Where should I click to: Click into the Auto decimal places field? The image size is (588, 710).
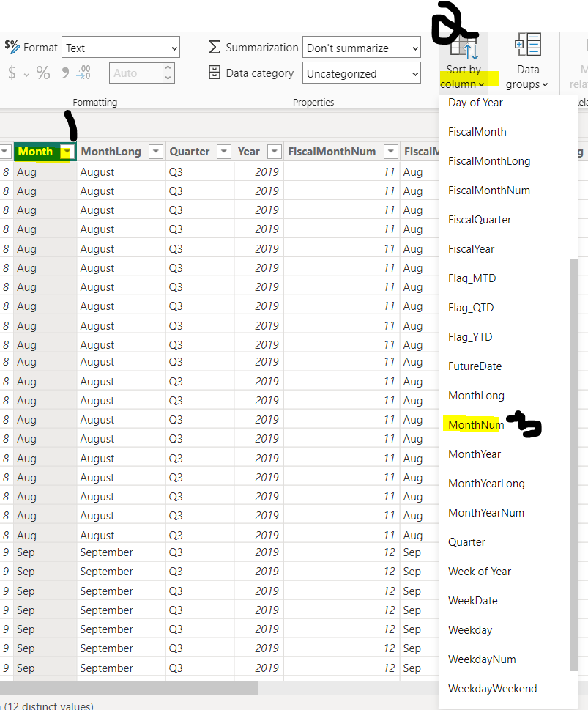(135, 73)
